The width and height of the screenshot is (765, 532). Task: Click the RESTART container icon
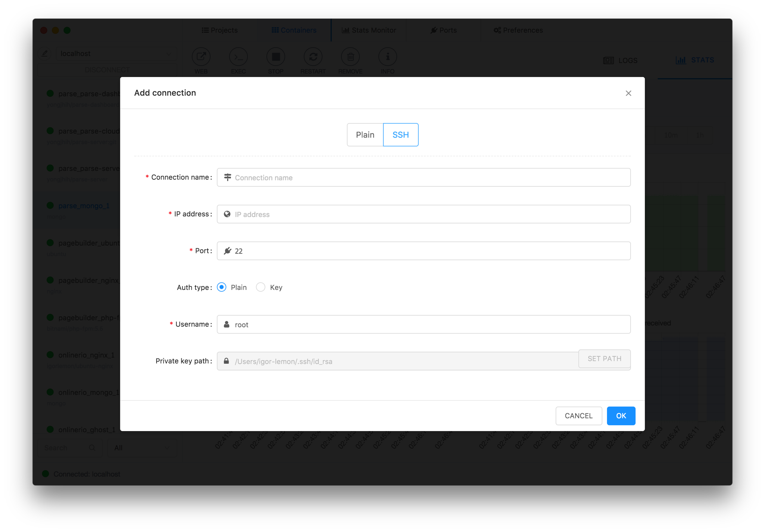point(313,57)
